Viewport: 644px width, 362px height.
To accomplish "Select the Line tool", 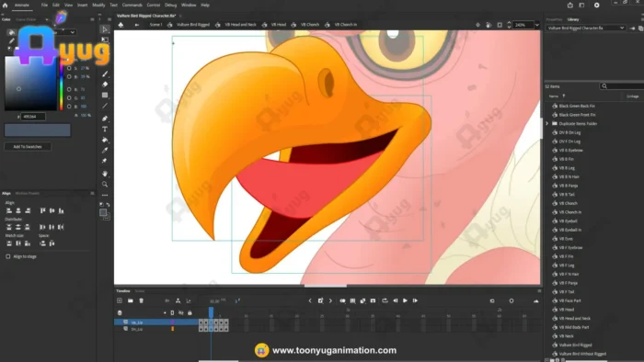I will click(x=105, y=106).
